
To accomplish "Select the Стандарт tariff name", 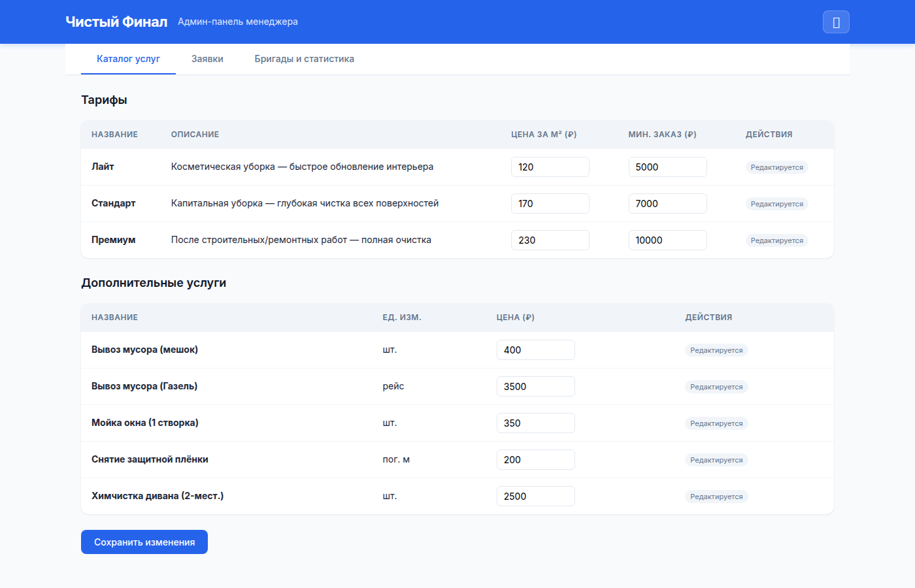I will click(x=114, y=203).
